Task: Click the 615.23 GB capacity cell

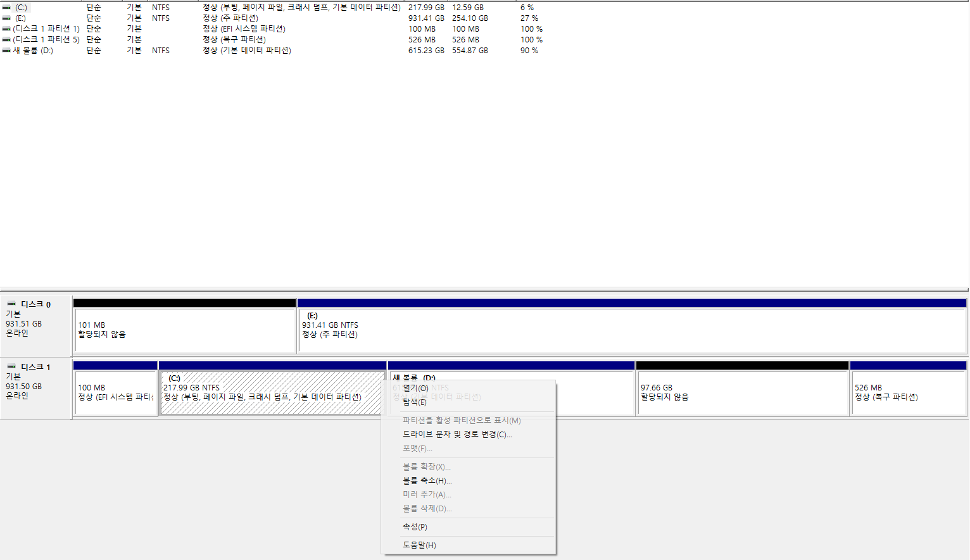Action: [x=426, y=50]
